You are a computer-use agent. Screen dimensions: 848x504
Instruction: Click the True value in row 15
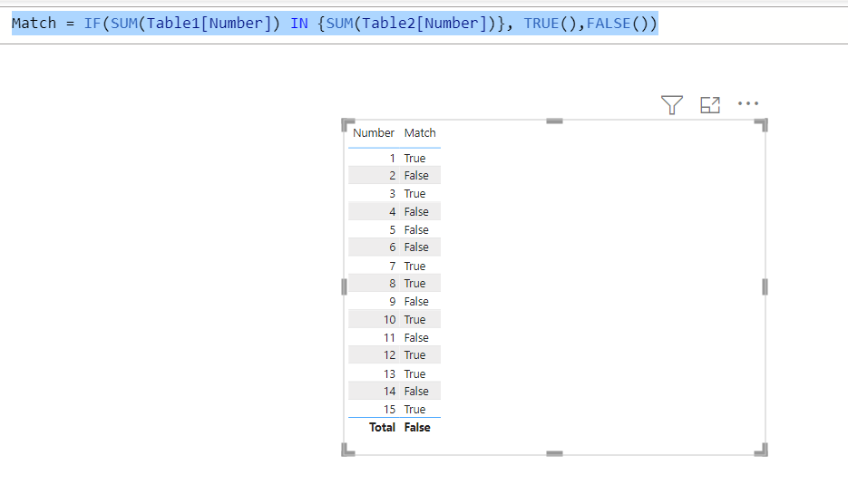click(414, 410)
